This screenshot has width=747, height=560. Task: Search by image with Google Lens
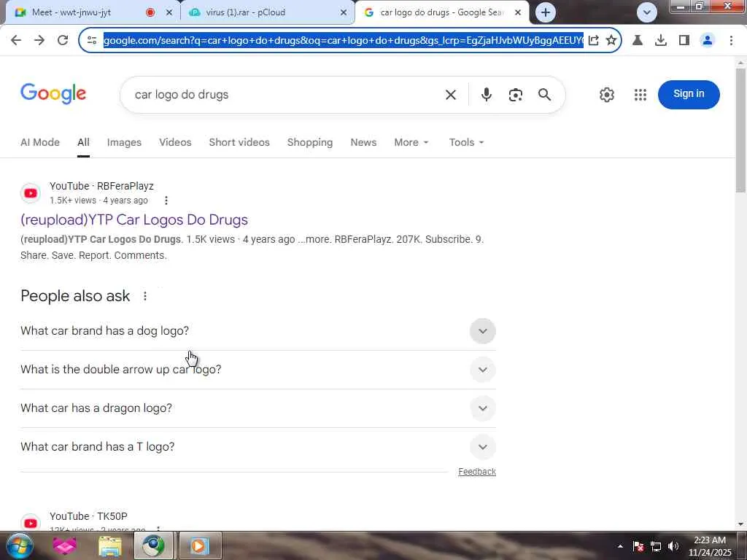pyautogui.click(x=516, y=95)
